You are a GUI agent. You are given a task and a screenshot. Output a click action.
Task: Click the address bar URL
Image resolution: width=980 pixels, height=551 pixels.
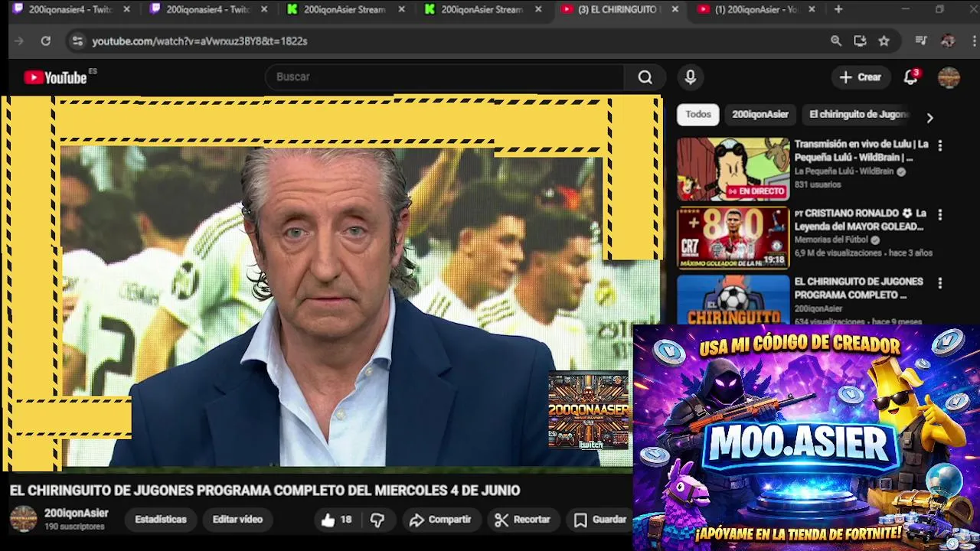point(200,41)
